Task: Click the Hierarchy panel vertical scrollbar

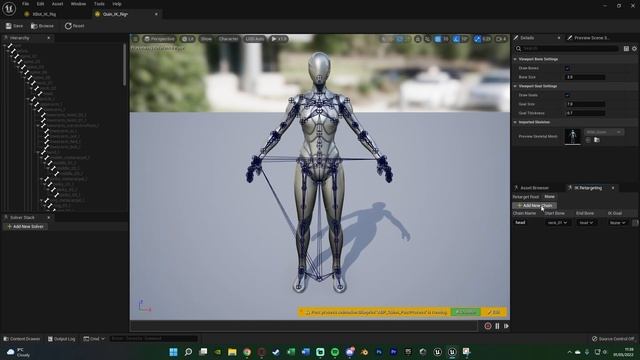Action: (x=124, y=65)
